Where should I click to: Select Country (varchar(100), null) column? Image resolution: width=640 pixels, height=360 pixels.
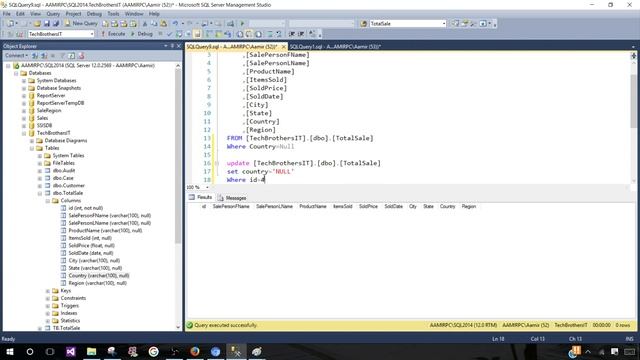(99, 276)
